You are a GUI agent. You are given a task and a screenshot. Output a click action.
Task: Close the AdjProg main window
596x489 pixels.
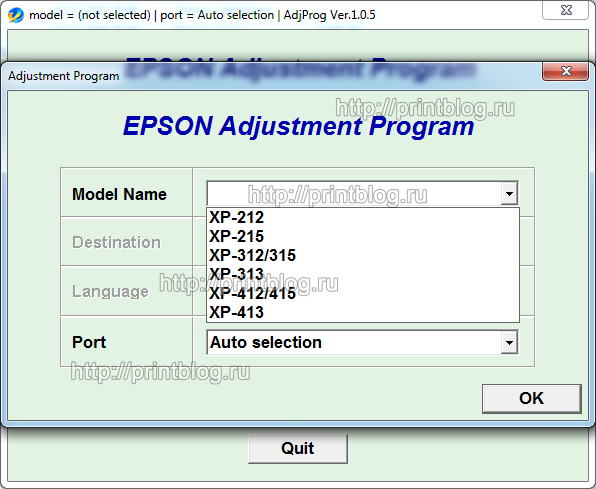click(566, 10)
